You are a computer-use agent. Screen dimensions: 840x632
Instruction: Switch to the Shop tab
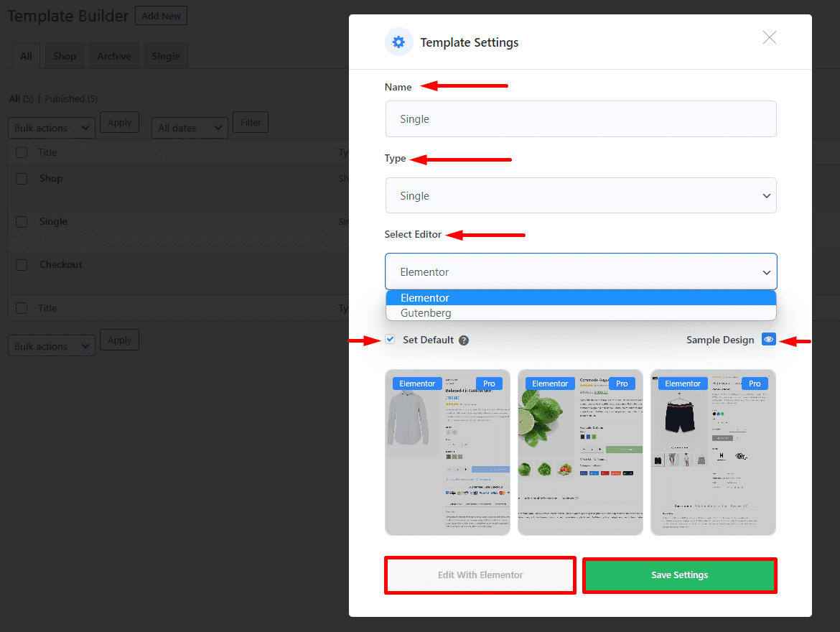point(64,56)
